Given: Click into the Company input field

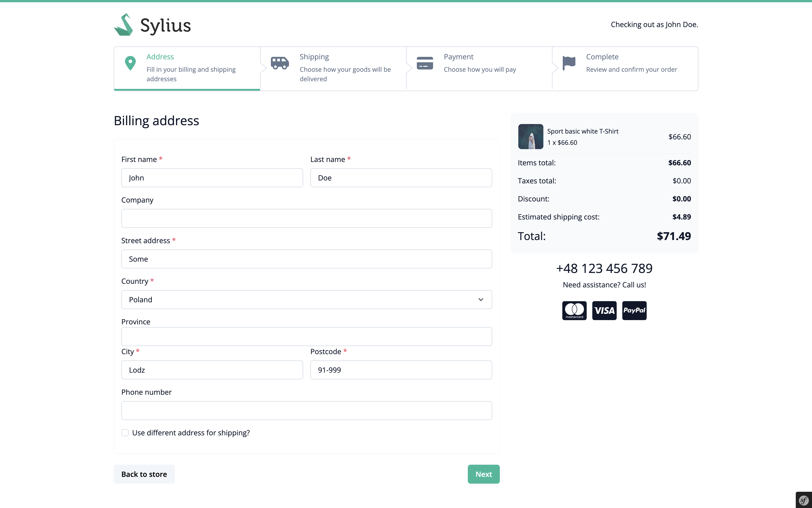Looking at the screenshot, I should [306, 218].
